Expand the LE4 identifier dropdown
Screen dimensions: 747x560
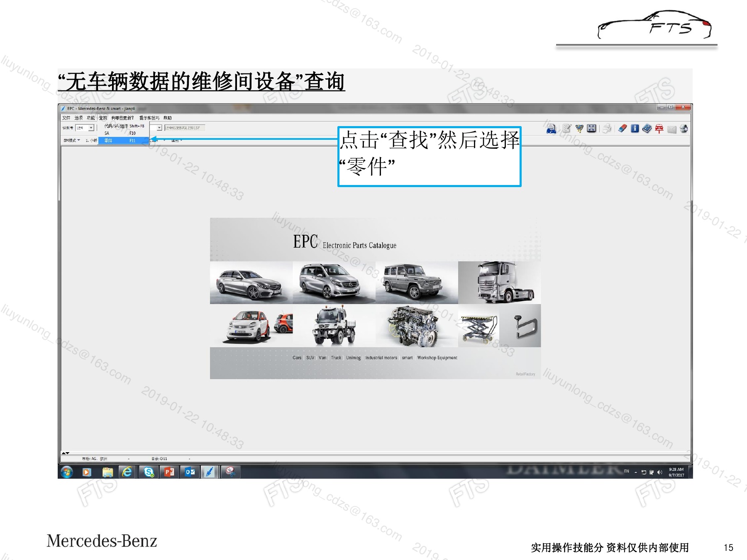(91, 128)
